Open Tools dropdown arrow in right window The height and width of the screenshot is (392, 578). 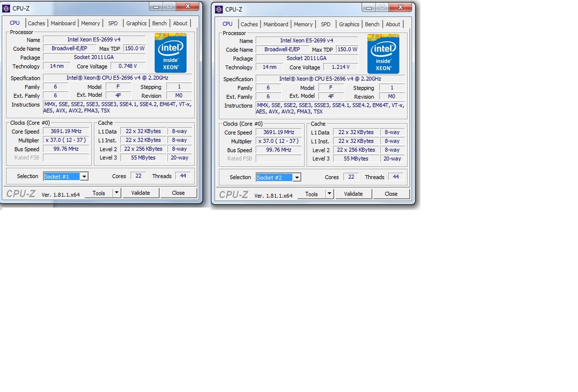click(329, 194)
